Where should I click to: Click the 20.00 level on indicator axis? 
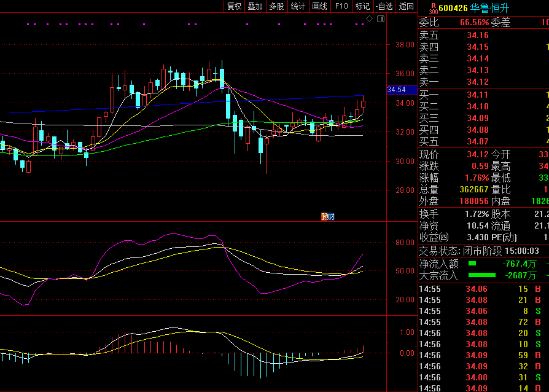(x=405, y=299)
